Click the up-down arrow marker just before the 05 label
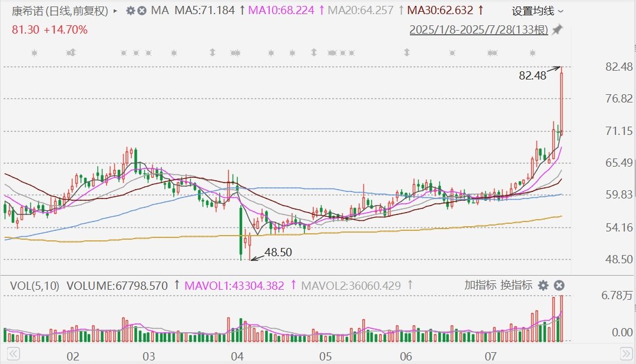636x364 pixels. pyautogui.click(x=313, y=52)
